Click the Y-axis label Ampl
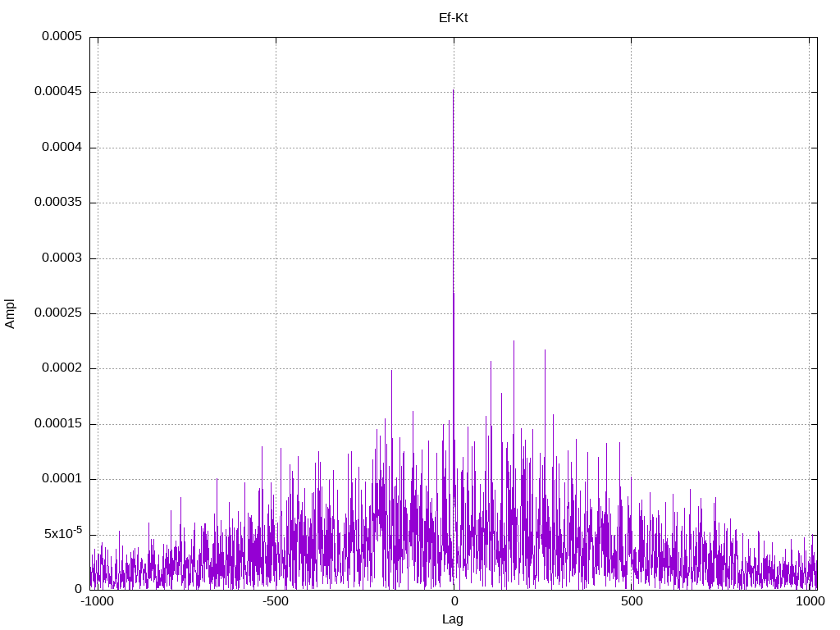 (10, 314)
